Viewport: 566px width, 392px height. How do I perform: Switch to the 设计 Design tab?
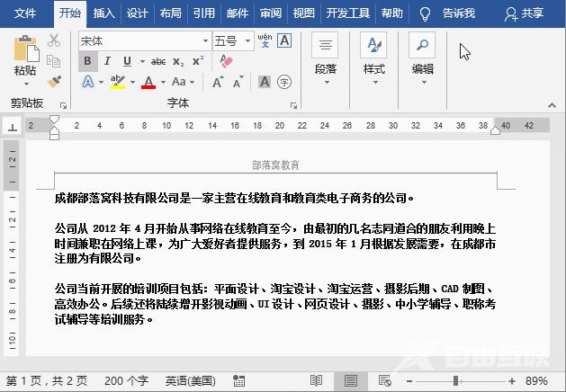tap(137, 13)
